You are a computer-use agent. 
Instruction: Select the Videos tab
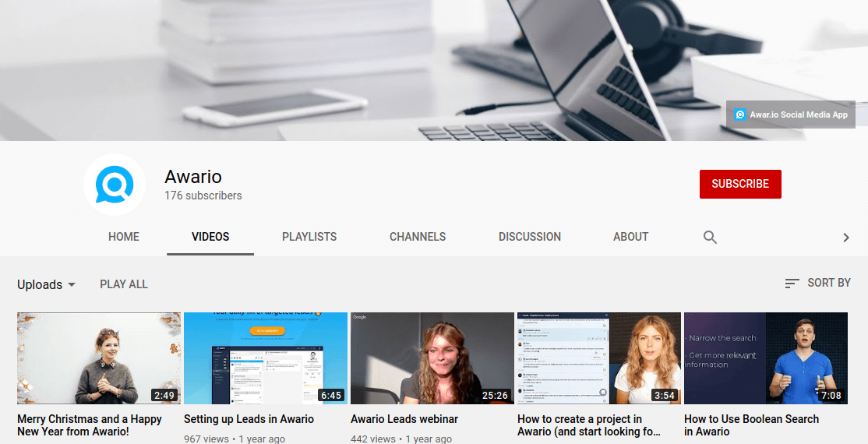tap(210, 236)
